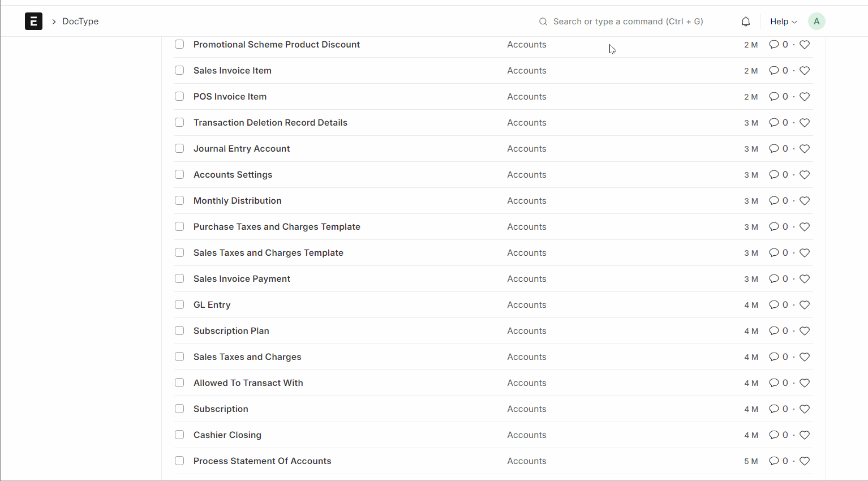Expand the Help dropdown menu
The height and width of the screenshot is (481, 868).
click(783, 22)
